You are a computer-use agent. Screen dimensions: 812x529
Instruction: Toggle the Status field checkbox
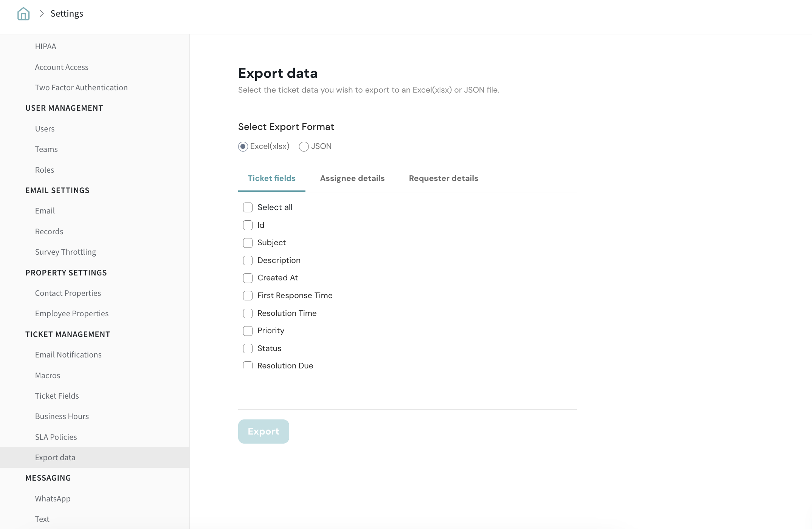pyautogui.click(x=248, y=348)
